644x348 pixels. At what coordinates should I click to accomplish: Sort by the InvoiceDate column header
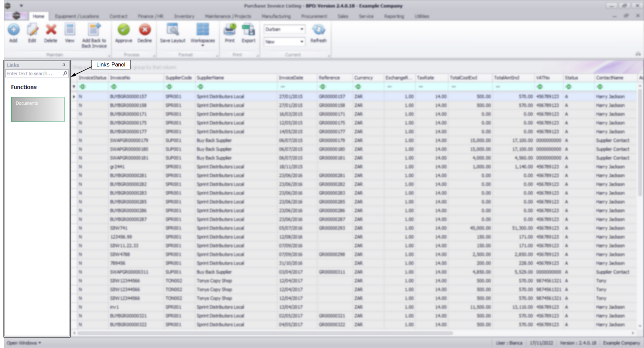point(297,78)
